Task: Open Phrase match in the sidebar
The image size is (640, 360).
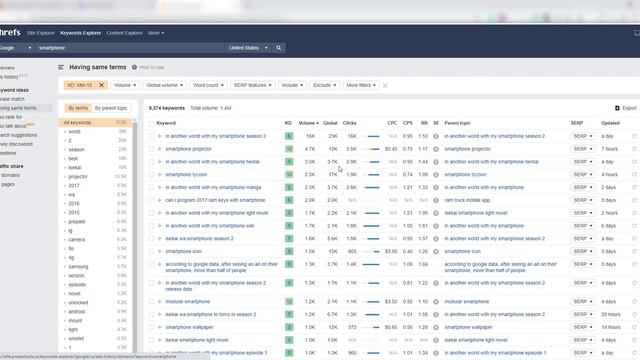Action: 12,99
